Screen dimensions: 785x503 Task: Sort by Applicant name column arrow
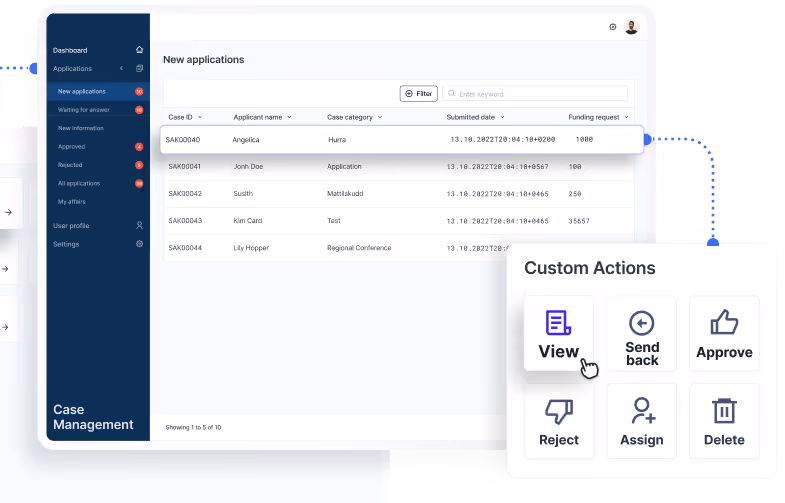pos(289,117)
